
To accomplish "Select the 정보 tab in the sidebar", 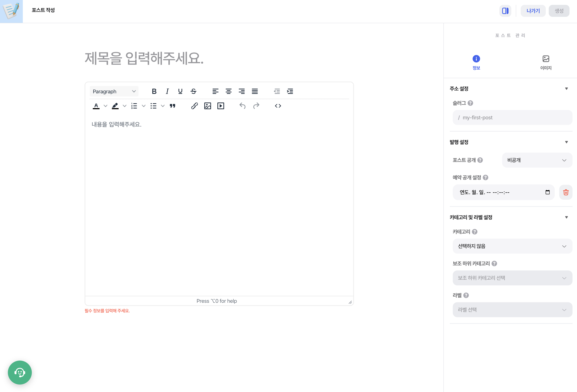I will 476,62.
